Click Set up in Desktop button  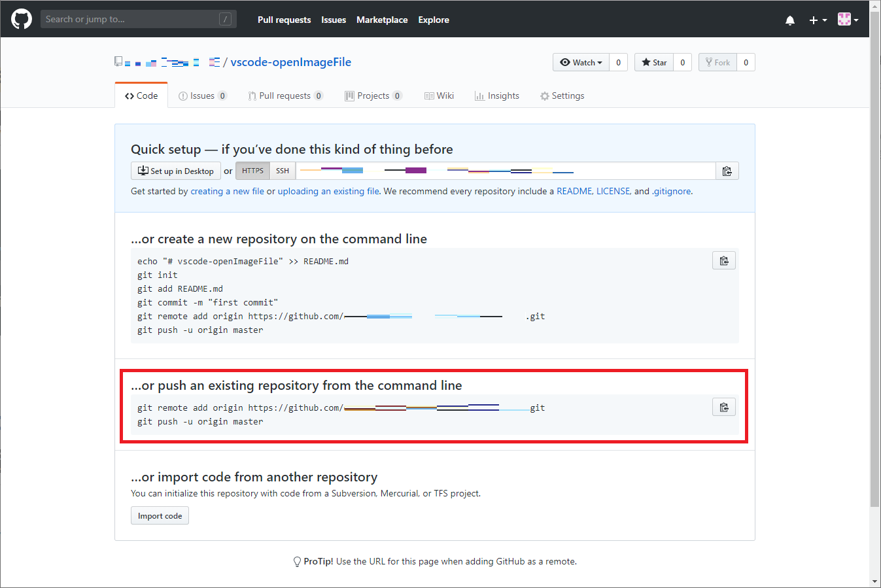tap(175, 171)
